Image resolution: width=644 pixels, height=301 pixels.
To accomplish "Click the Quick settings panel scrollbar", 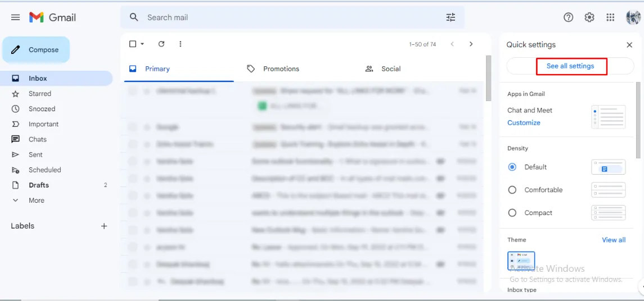I will tap(638, 120).
